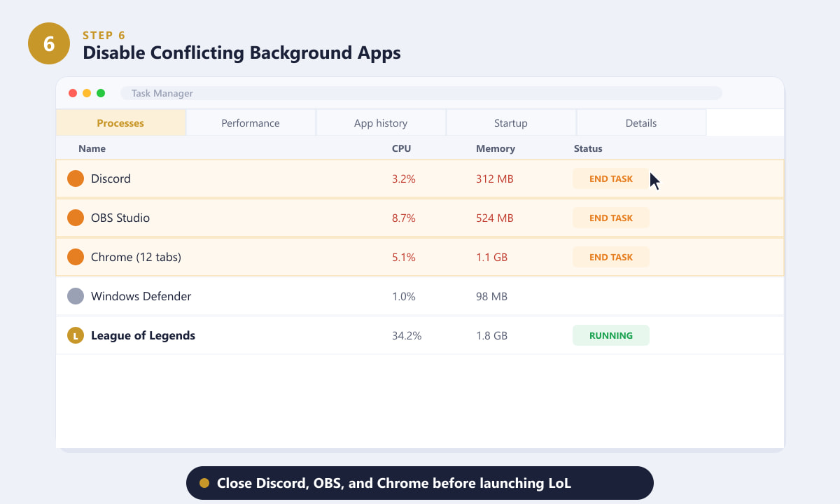Click OBS Studio's 8.7% CPU value
The height and width of the screenshot is (504, 840).
pyautogui.click(x=404, y=218)
